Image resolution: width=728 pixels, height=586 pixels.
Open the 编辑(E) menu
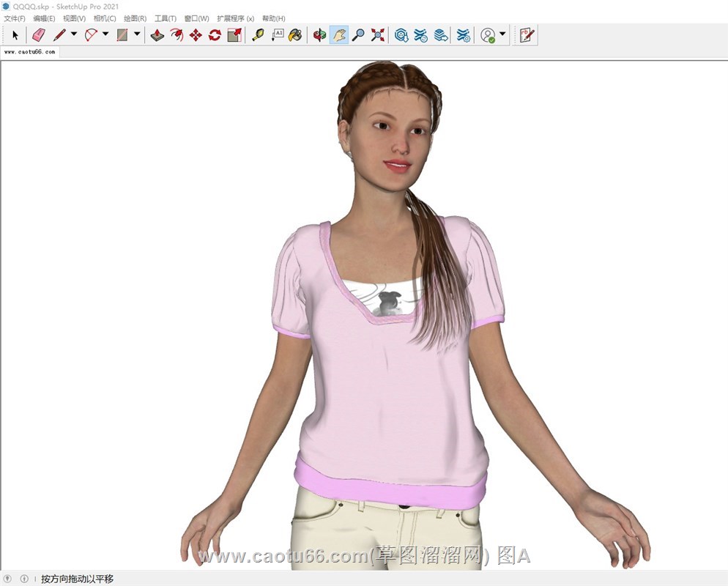(44, 18)
